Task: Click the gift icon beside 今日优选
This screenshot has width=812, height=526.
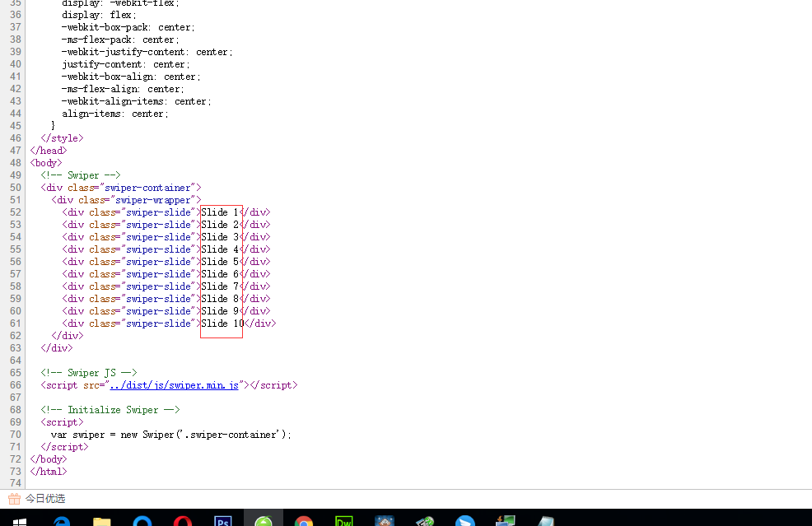Action: tap(14, 499)
